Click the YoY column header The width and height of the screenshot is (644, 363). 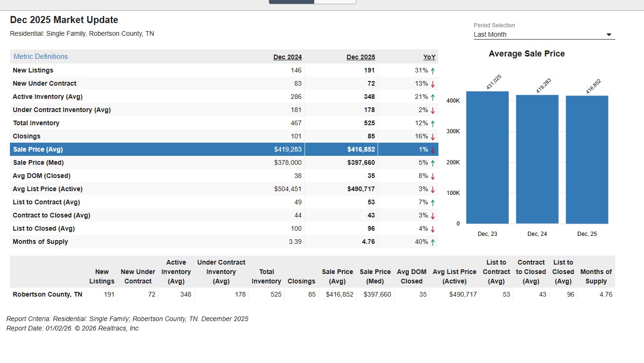point(429,57)
